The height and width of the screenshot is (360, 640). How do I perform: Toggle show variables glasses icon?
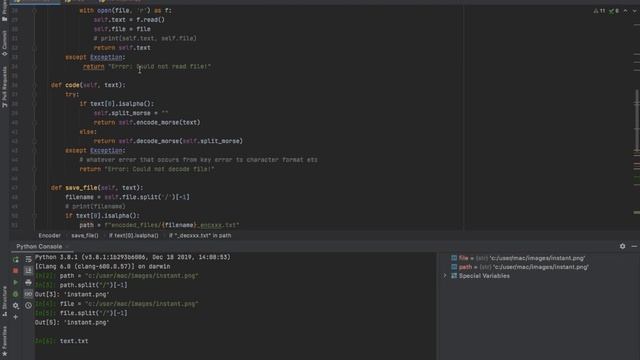point(28,294)
